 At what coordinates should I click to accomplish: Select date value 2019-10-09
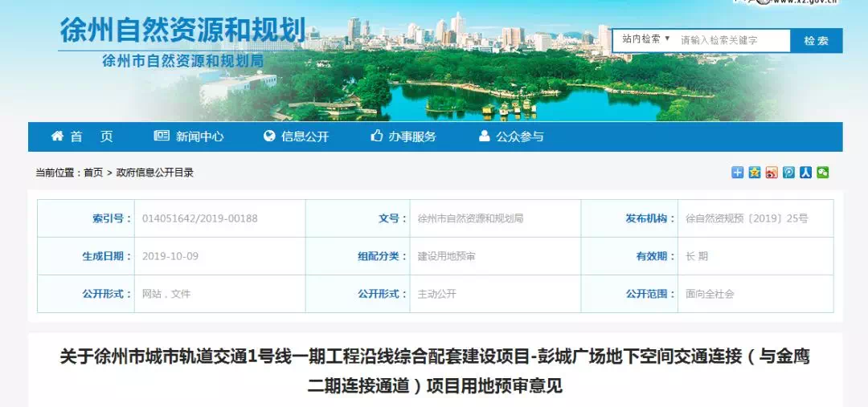(x=170, y=256)
